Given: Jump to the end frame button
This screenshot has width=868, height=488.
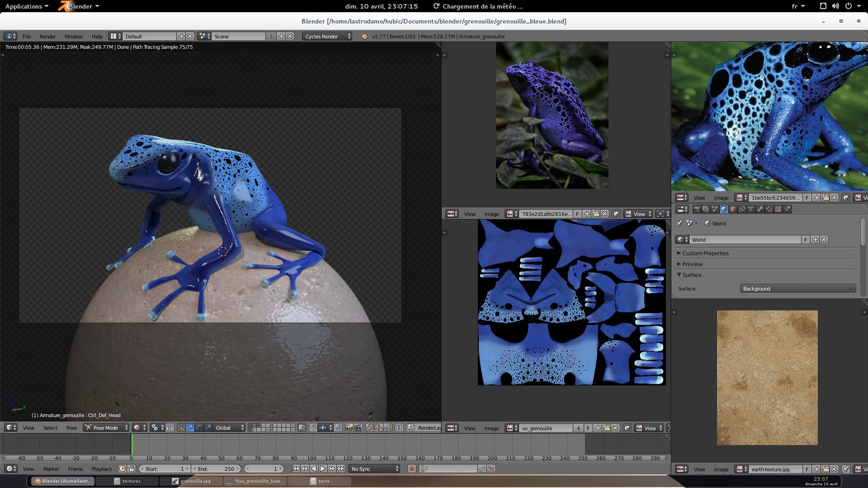Looking at the screenshot, I should point(341,469).
